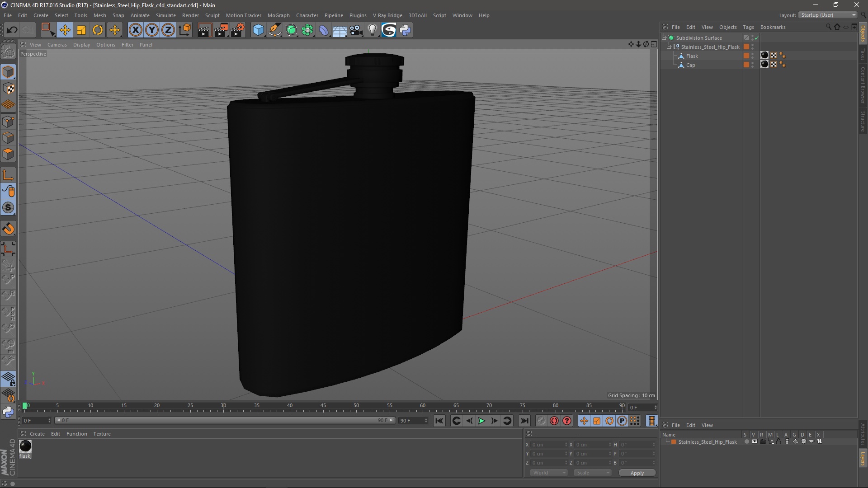Add a Camera object
The height and width of the screenshot is (488, 868).
[356, 30]
